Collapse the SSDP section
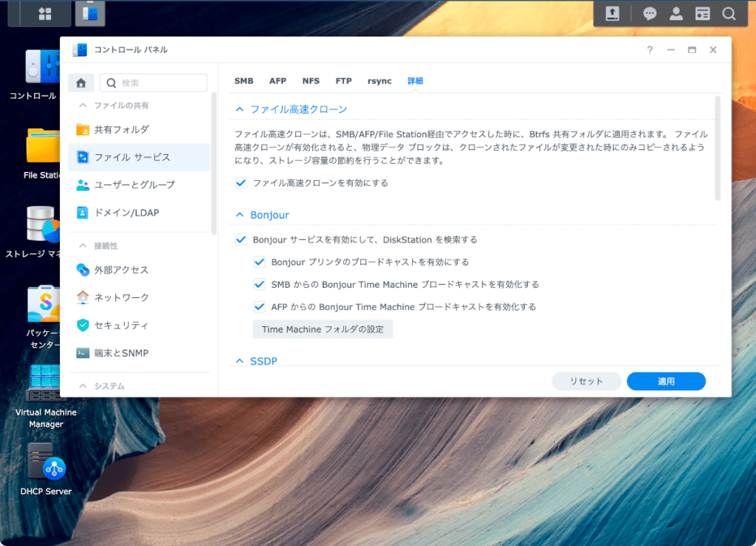Screen dimensions: 756x546 240,361
